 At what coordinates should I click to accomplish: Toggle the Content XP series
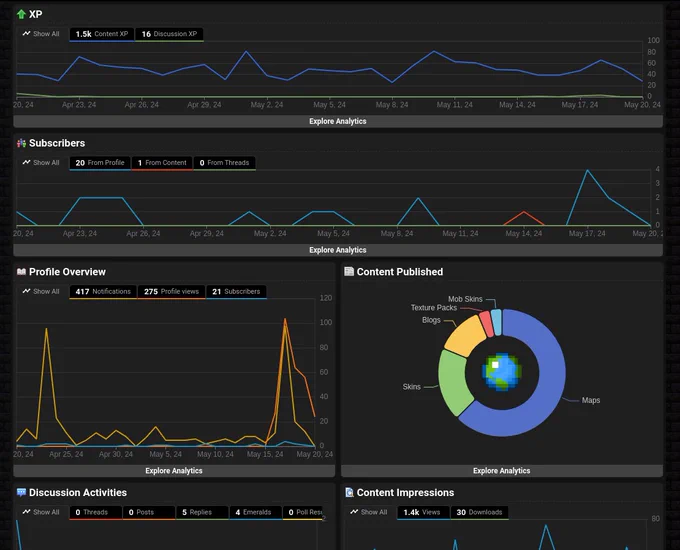[102, 34]
